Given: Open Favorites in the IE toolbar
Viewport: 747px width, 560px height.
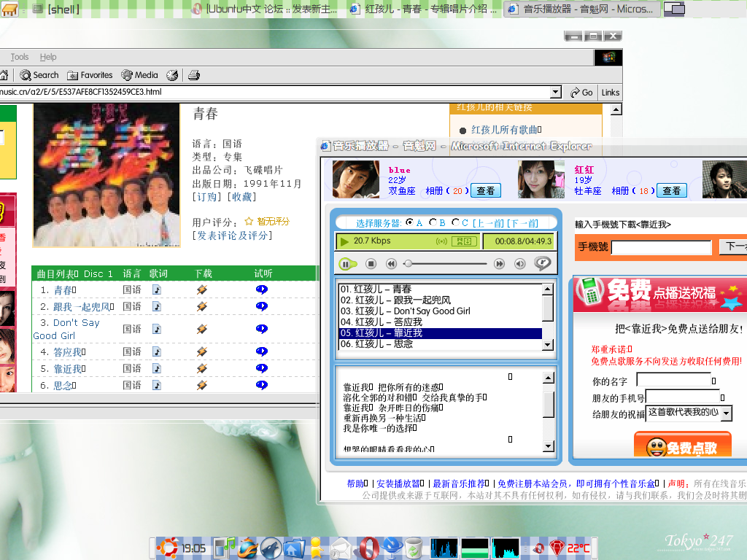Looking at the screenshot, I should [x=90, y=75].
